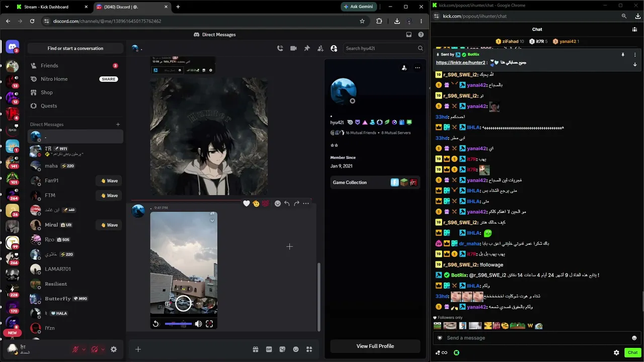The image size is (644, 362).
Task: Open the DM with ButterFly
Action: (75, 299)
